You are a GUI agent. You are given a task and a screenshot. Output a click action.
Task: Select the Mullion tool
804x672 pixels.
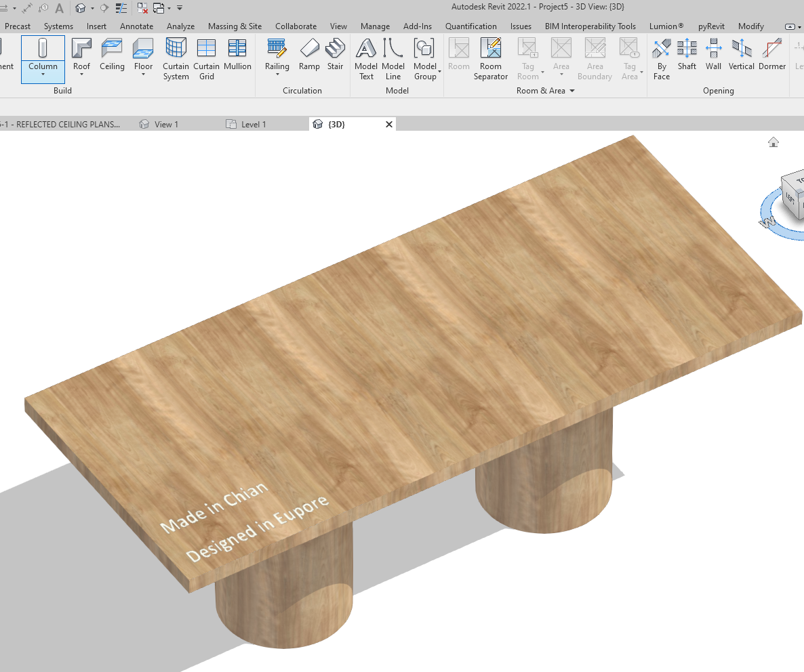coord(237,59)
